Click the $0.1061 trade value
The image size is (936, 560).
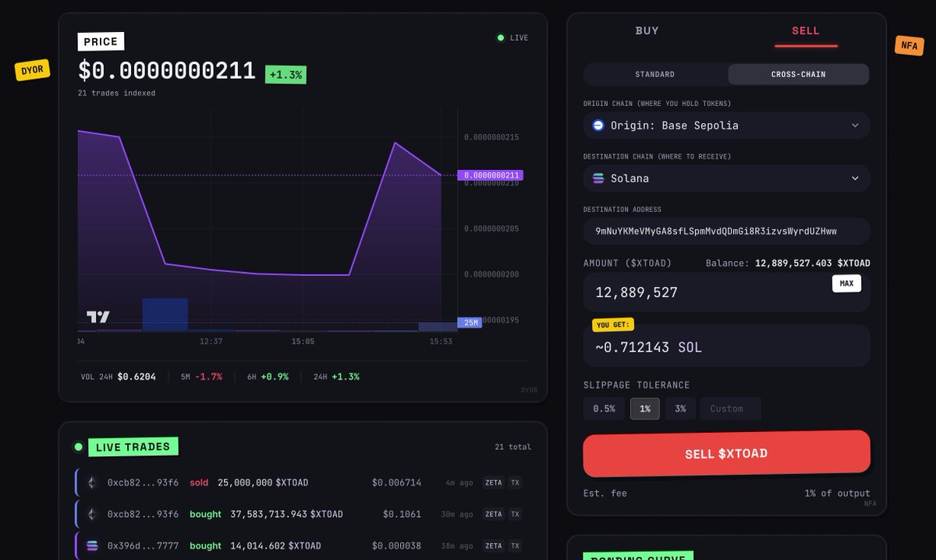[402, 514]
